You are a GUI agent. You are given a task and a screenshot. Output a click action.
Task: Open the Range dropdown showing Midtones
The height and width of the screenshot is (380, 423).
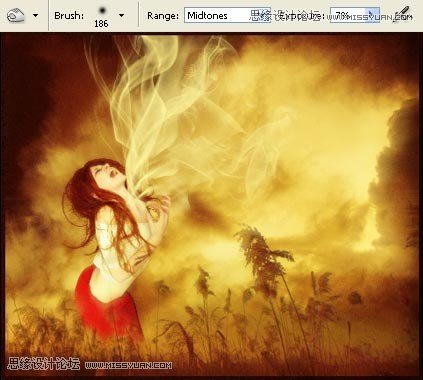click(x=227, y=15)
